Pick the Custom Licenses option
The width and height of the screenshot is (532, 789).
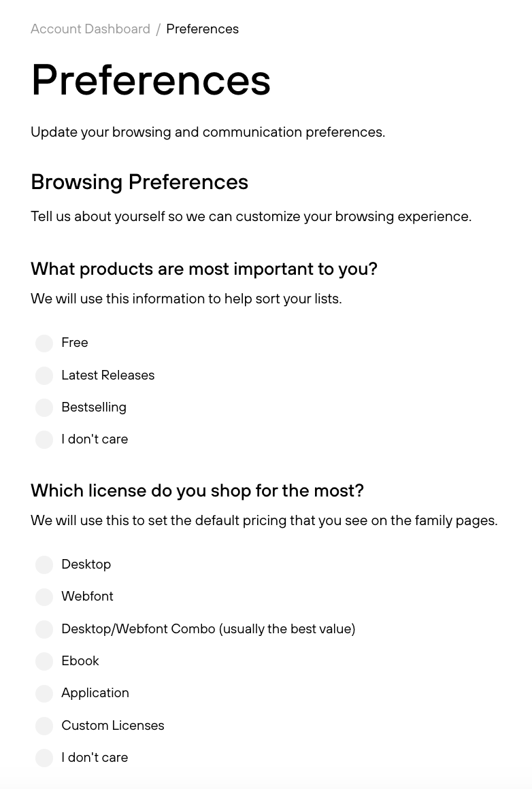point(44,726)
